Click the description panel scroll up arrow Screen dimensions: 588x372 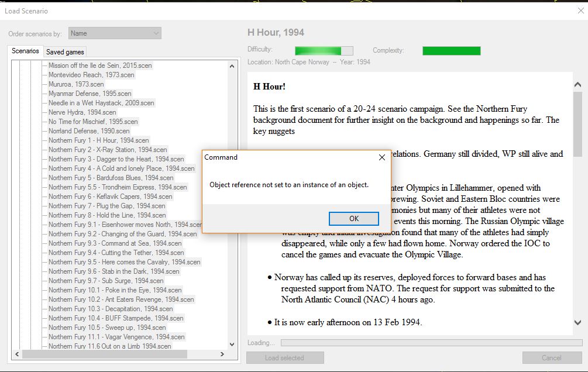(x=577, y=85)
